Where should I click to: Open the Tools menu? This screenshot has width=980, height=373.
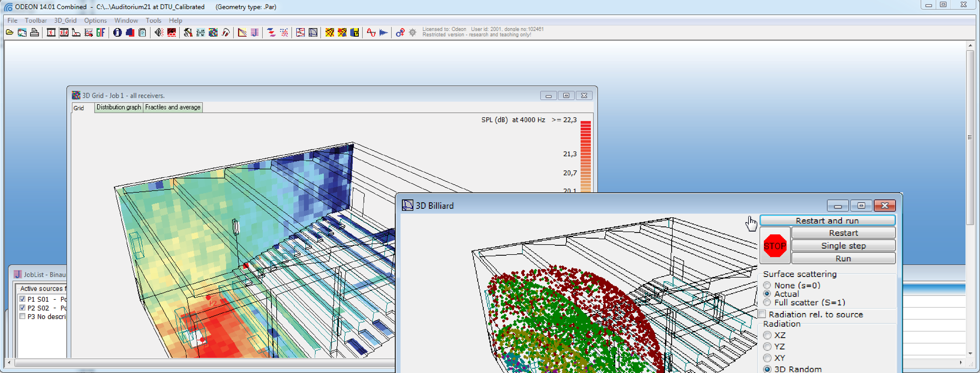tap(153, 20)
